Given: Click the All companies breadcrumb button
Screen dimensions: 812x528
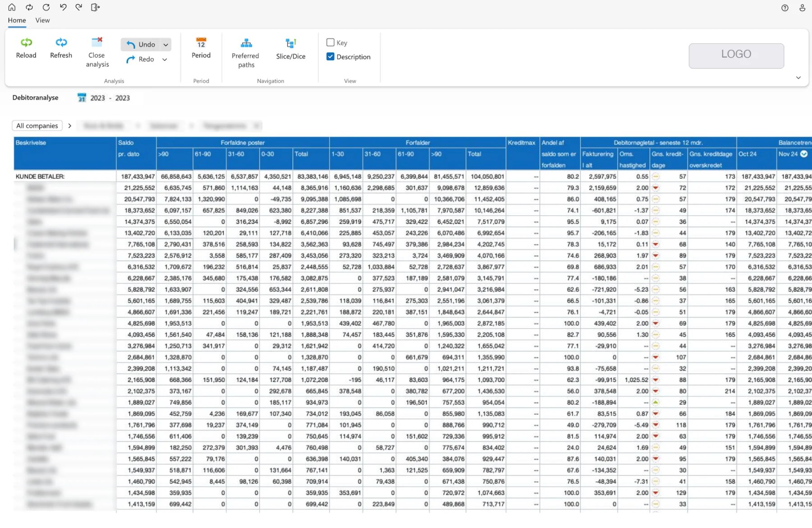Looking at the screenshot, I should pos(37,125).
